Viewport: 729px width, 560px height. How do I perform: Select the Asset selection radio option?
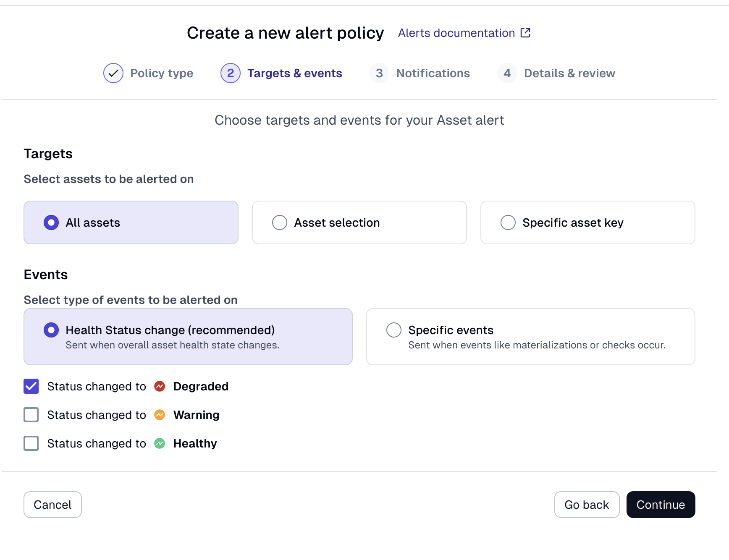tap(280, 222)
